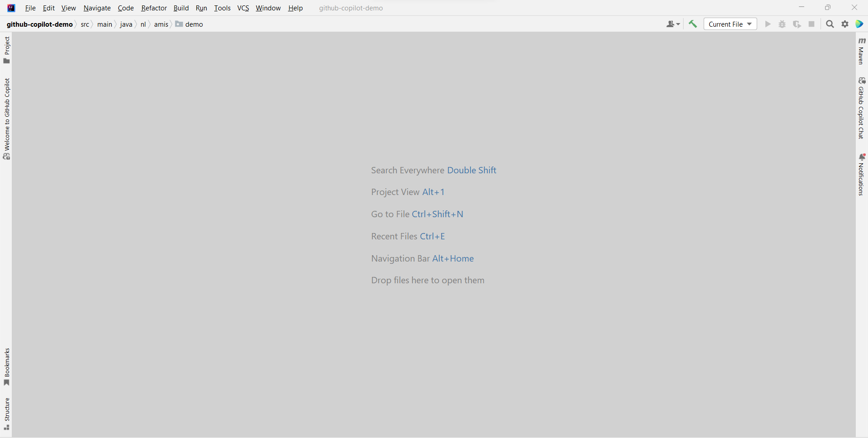Open Search Everywhere with the magnifier icon
The image size is (868, 438).
(830, 24)
